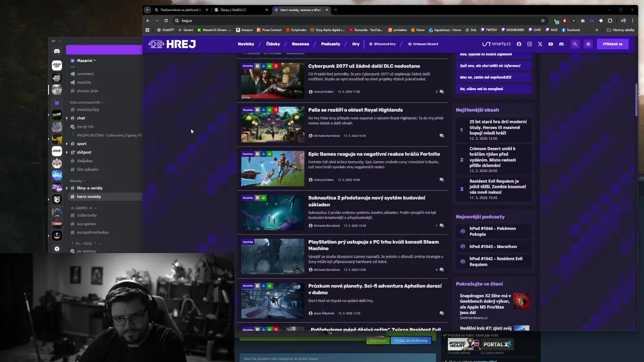Open Chrome extensions puzzle icon
644x362 pixels.
pos(610,21)
